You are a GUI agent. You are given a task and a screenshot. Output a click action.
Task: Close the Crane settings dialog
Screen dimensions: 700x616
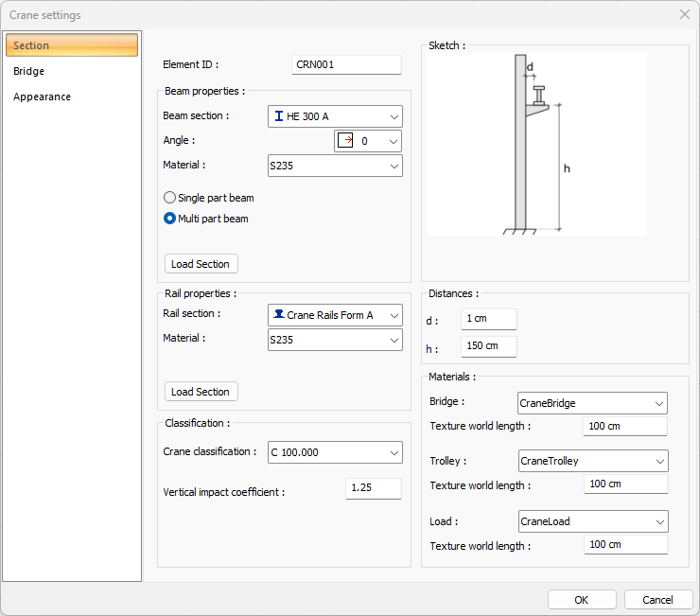pyautogui.click(x=684, y=14)
